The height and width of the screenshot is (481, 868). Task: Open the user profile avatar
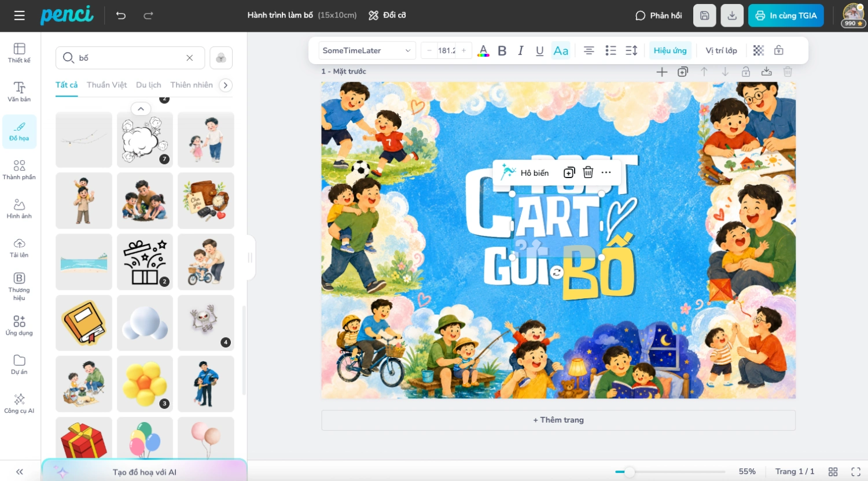854,15
